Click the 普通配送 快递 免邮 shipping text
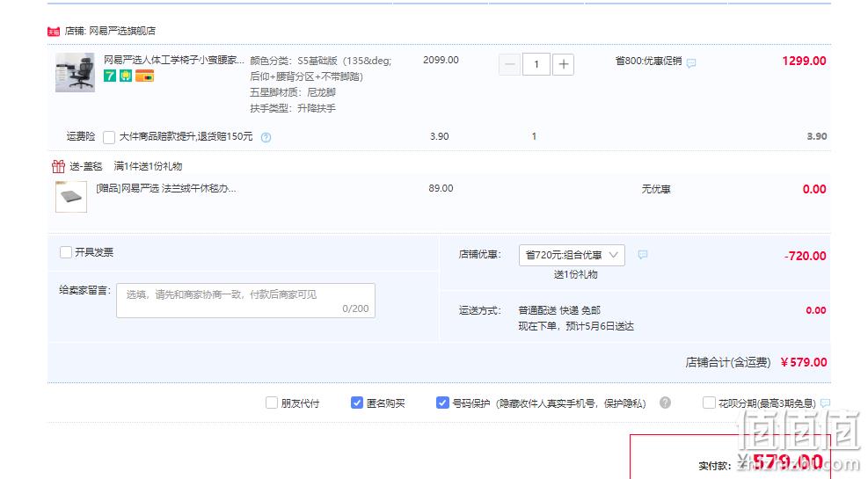The image size is (868, 479). click(x=559, y=310)
